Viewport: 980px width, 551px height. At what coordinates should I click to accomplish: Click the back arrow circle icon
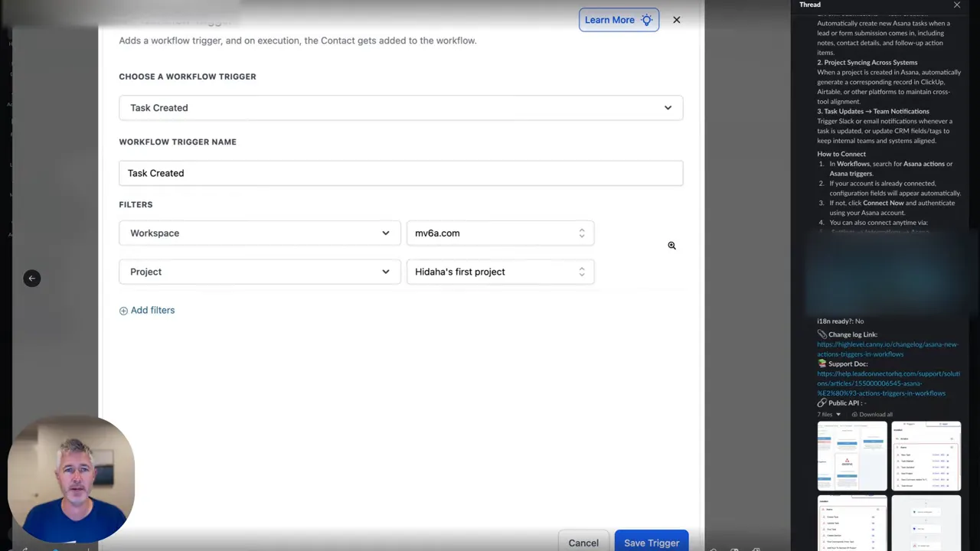[32, 279]
